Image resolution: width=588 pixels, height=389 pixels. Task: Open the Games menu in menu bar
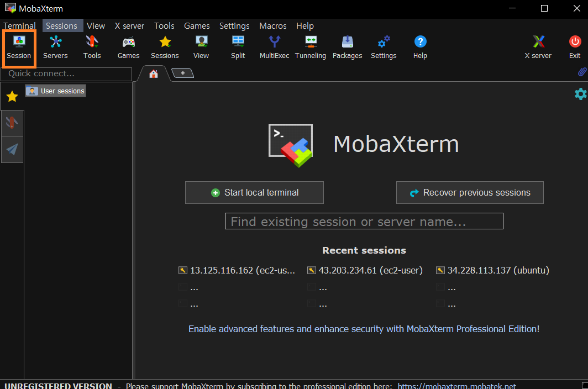[197, 26]
